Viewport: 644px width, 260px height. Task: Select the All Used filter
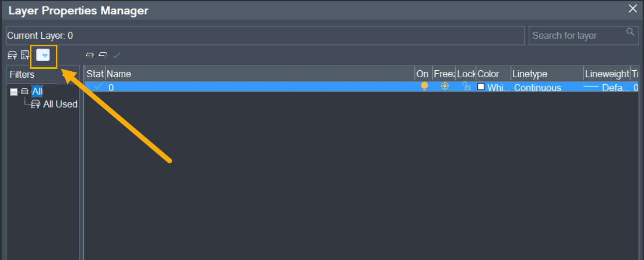pos(60,104)
